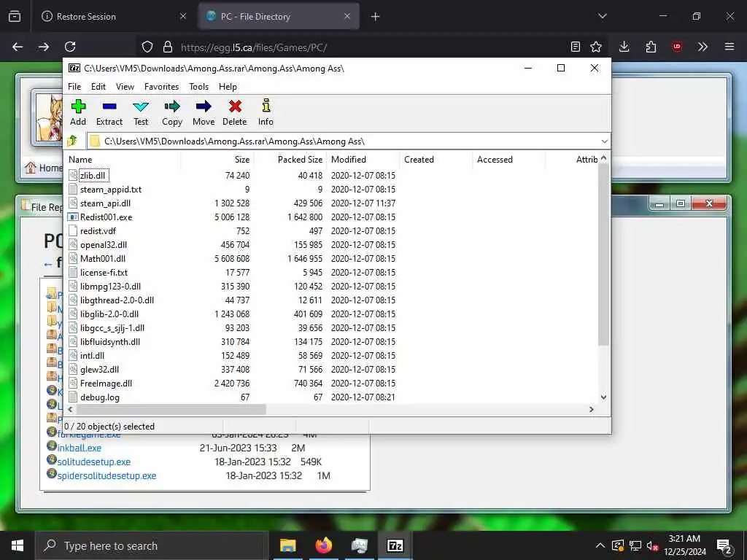
Task: Open the Firefox hamburger application menu
Action: click(729, 47)
